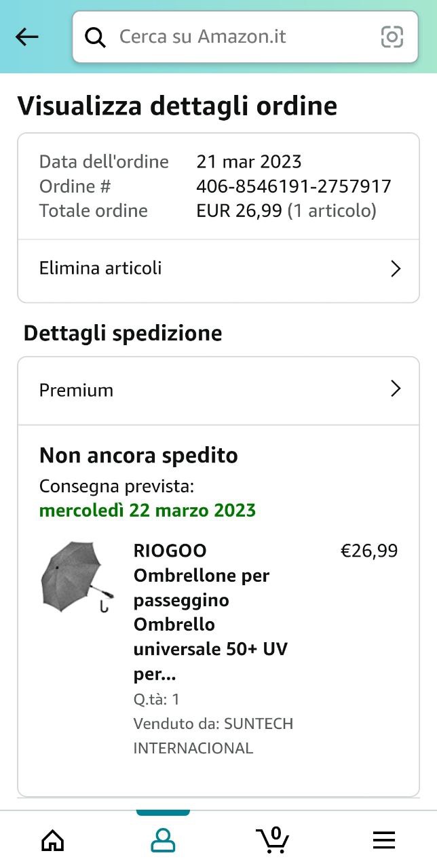Open the umbrella product thumbnail

click(x=76, y=577)
